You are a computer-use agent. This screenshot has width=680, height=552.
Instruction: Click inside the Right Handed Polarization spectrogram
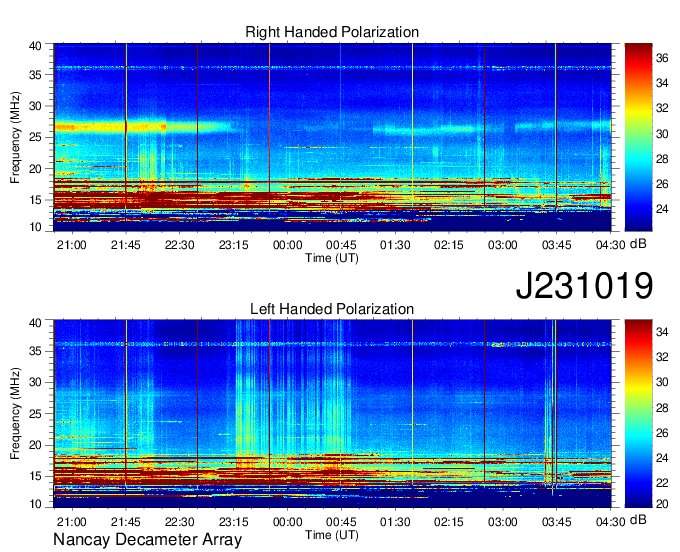(333, 137)
